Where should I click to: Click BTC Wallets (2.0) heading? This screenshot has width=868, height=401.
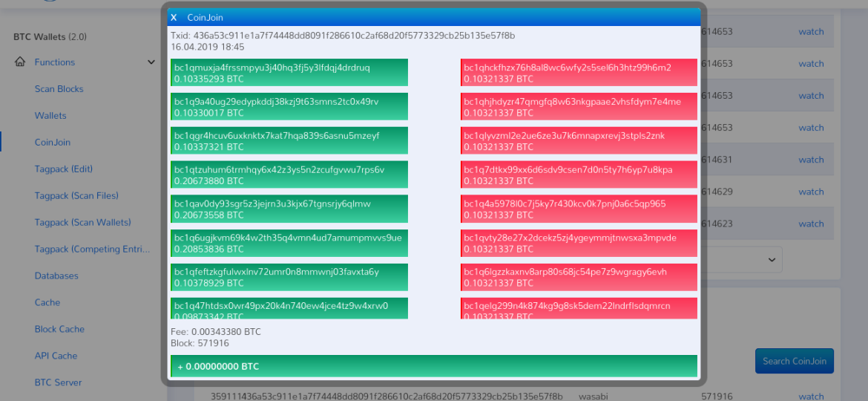[x=50, y=37]
